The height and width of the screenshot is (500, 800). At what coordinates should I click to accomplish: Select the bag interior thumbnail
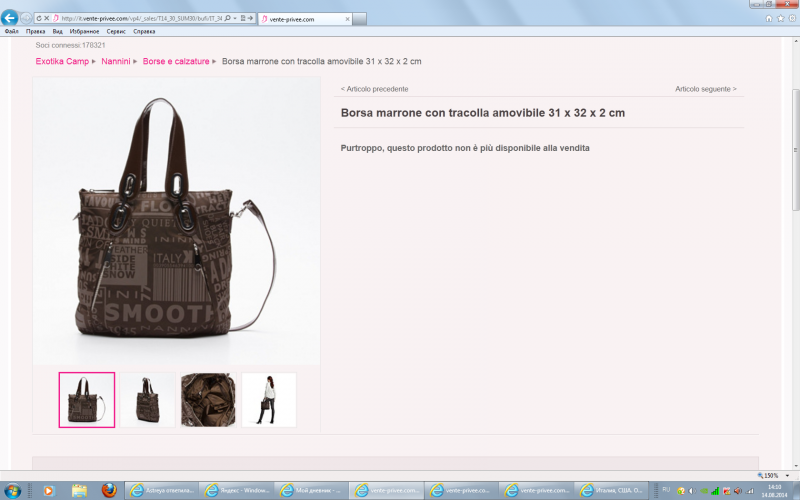(208, 400)
